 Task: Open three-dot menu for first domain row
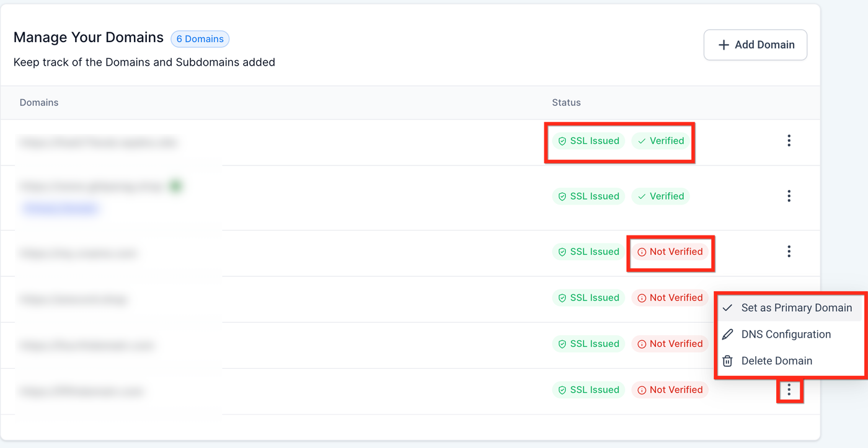coord(789,141)
